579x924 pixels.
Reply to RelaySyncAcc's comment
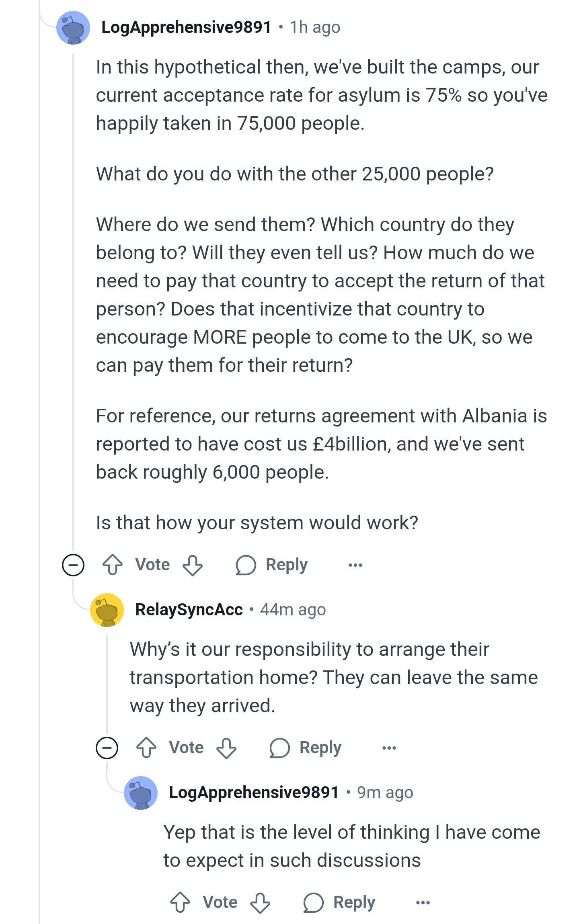coord(306,748)
